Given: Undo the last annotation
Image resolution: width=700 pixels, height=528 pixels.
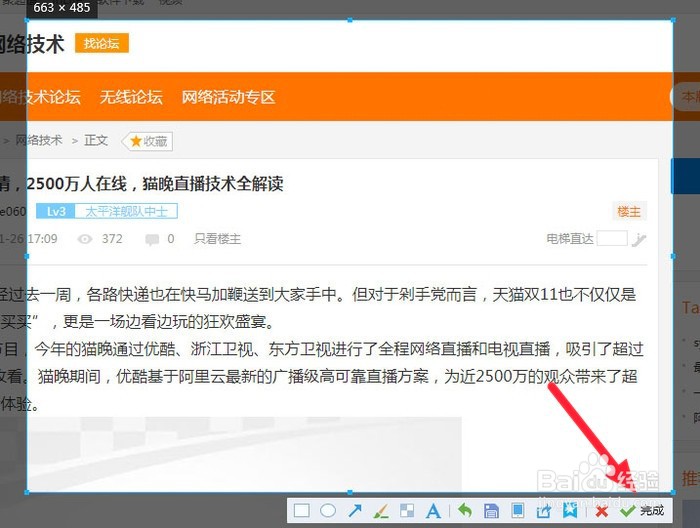Looking at the screenshot, I should 465,510.
